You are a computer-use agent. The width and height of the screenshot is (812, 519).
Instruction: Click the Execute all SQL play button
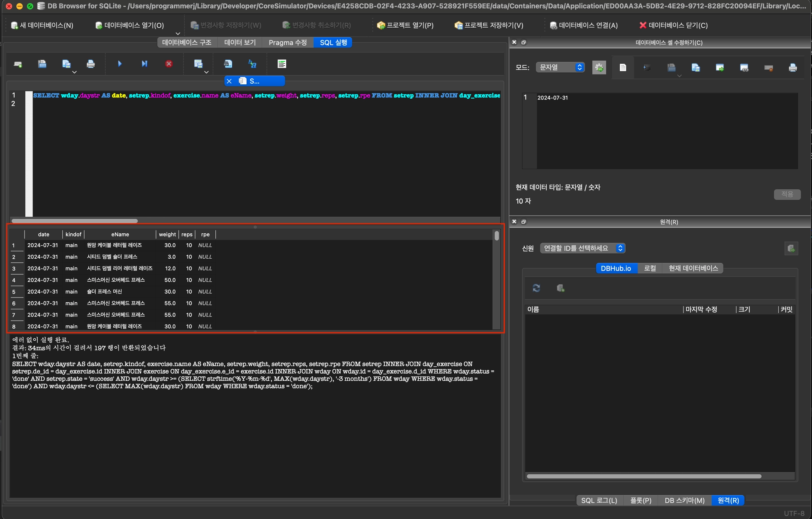120,64
